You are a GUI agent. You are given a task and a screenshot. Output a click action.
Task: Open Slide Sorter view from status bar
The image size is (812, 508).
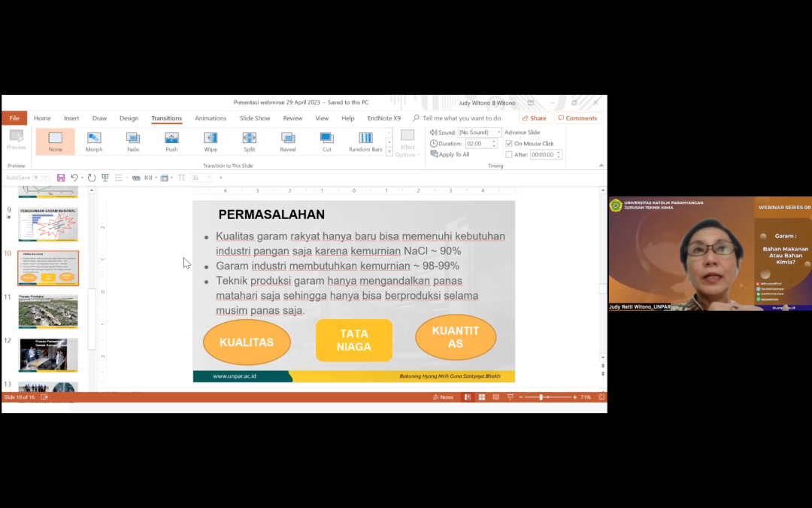pyautogui.click(x=481, y=397)
